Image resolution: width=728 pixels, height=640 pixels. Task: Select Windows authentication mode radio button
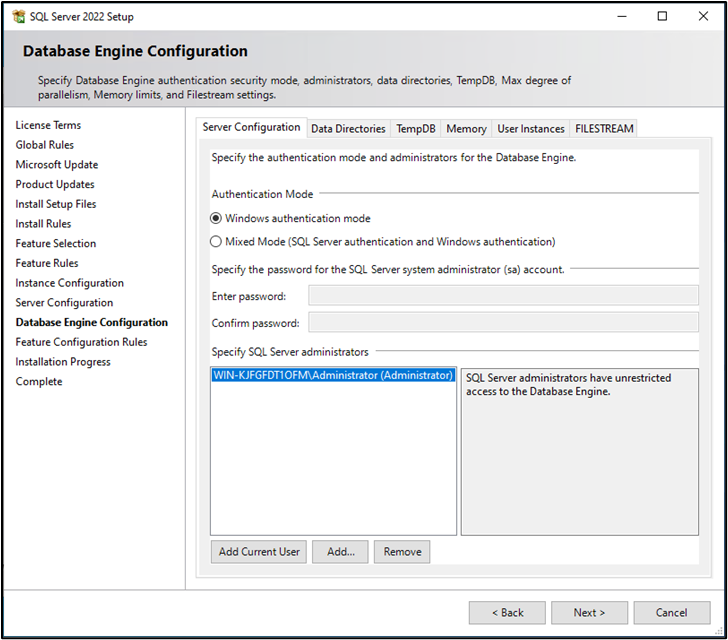click(216, 218)
